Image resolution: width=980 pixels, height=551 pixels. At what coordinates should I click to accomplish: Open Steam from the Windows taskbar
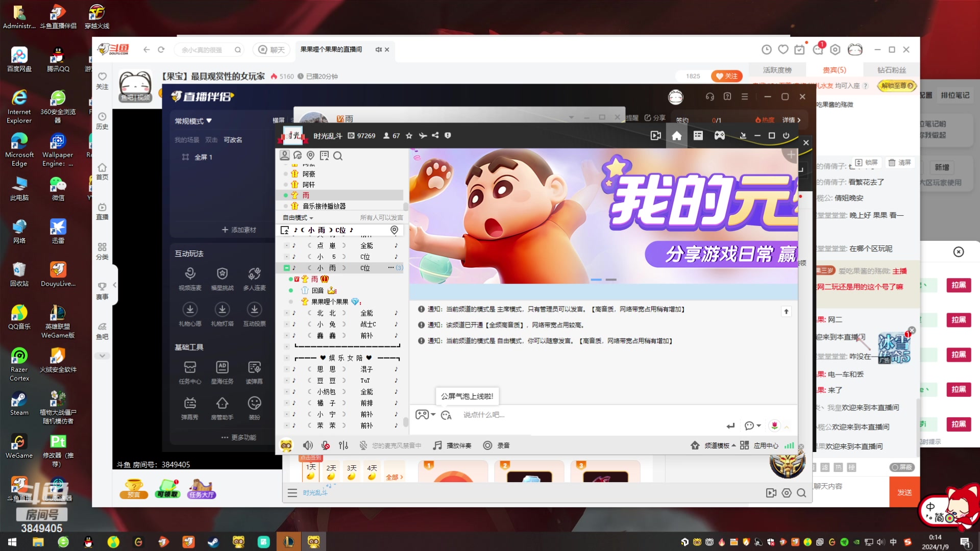pyautogui.click(x=213, y=542)
